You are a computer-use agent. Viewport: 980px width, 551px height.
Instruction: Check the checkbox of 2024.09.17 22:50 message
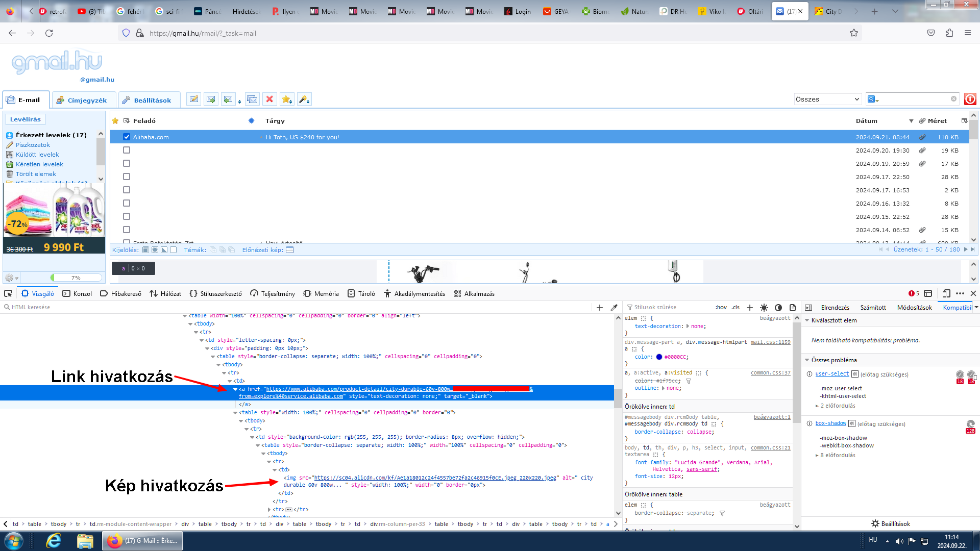(x=127, y=177)
